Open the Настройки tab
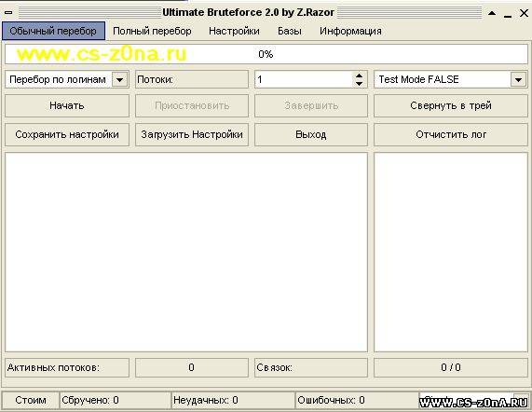This screenshot has height=412, width=532. tap(234, 31)
